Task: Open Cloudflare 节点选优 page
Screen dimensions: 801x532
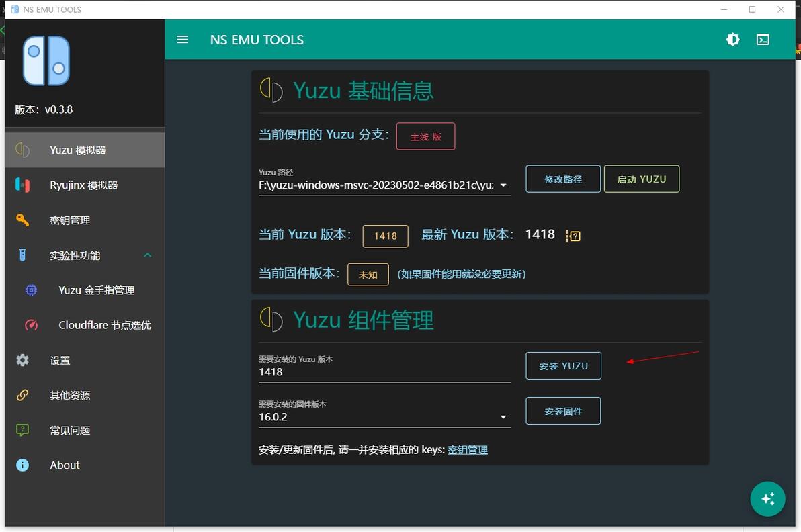Action: click(x=85, y=325)
